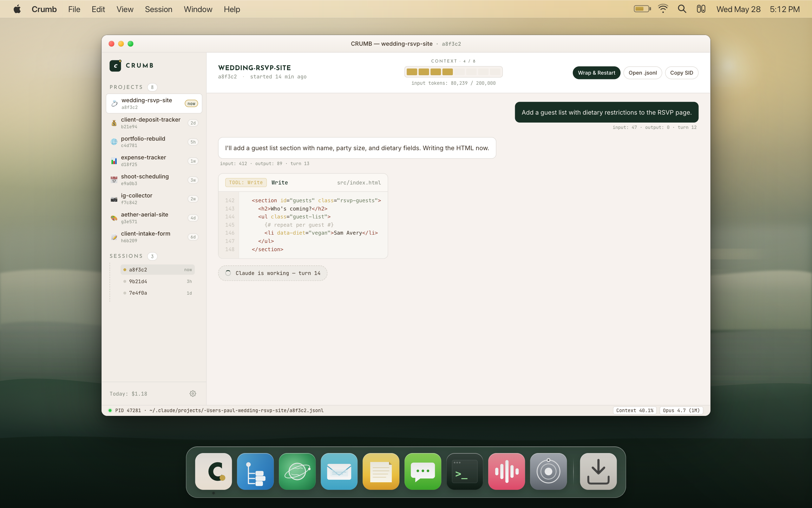Viewport: 812px width, 508px height.
Task: Click the assistant reply 'I'll add a guest list section'
Action: [x=357, y=148]
